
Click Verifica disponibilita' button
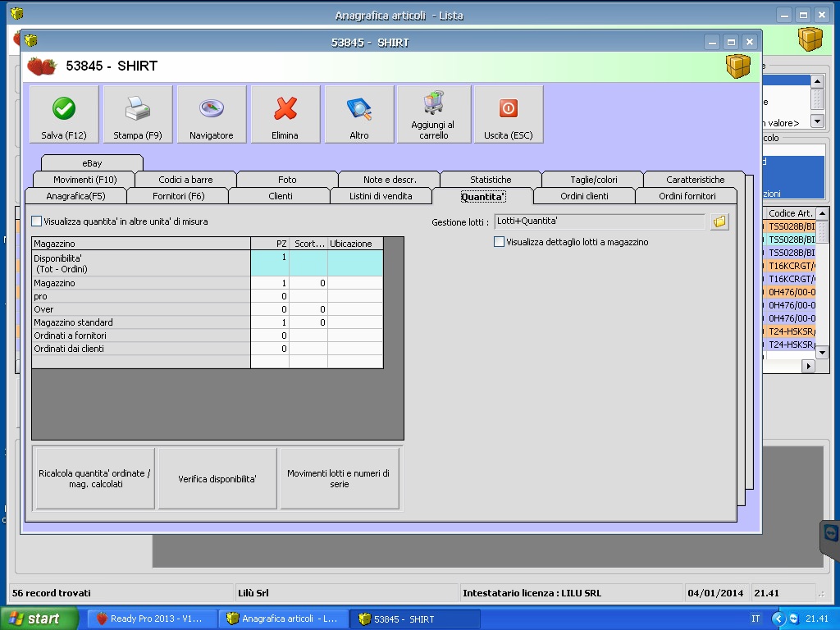tap(217, 478)
